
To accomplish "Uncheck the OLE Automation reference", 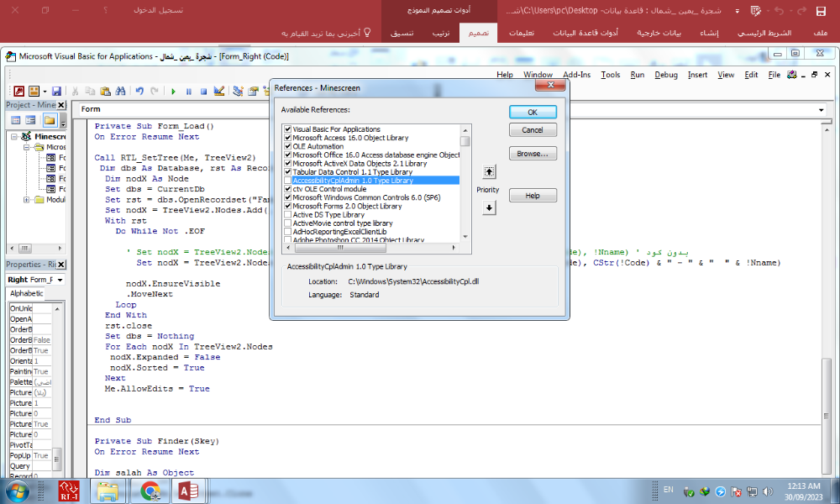I will (x=287, y=146).
